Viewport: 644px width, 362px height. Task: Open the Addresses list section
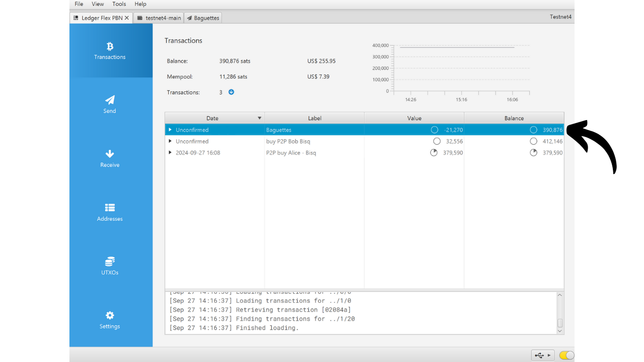110,212
